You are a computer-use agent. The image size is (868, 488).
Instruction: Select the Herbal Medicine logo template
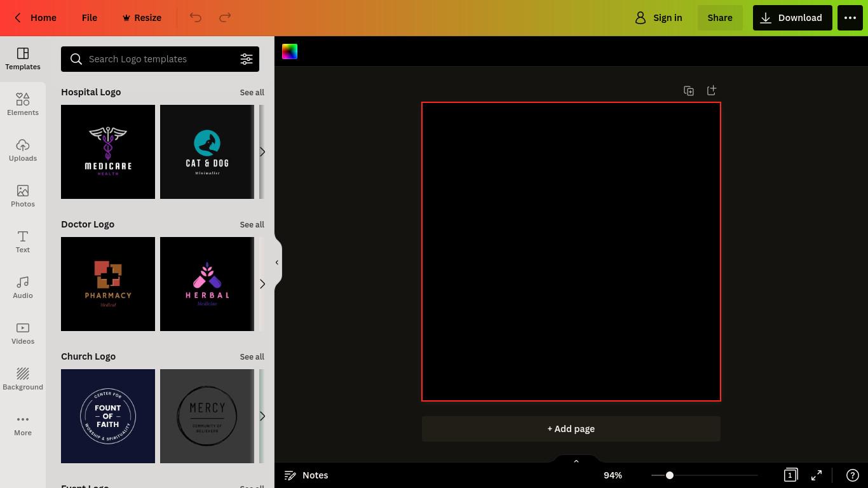(x=207, y=284)
